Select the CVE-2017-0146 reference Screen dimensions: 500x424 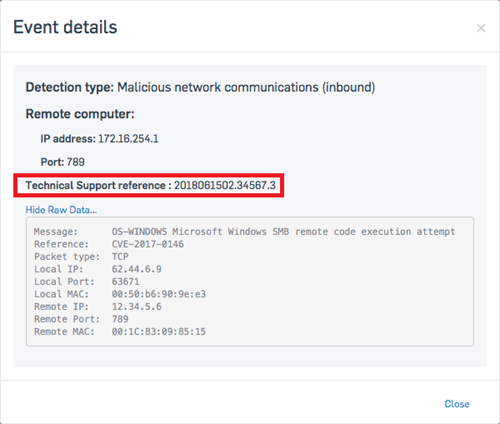click(x=148, y=244)
